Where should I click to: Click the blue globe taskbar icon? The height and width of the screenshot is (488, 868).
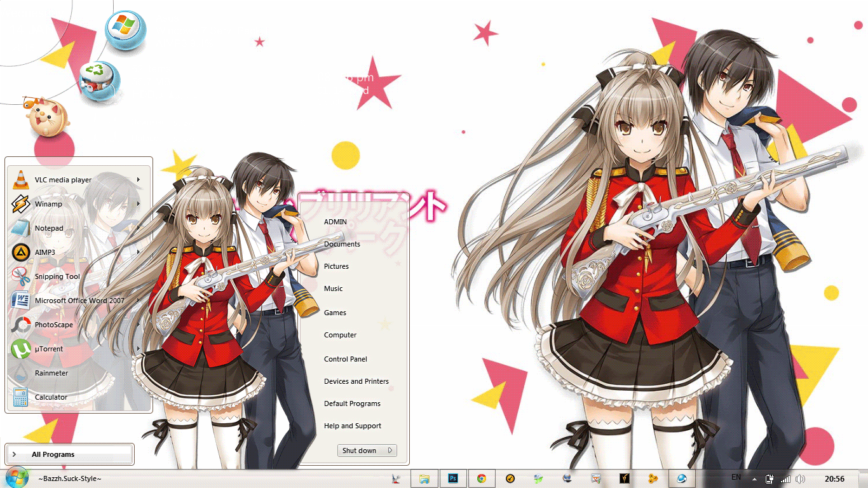tap(567, 478)
